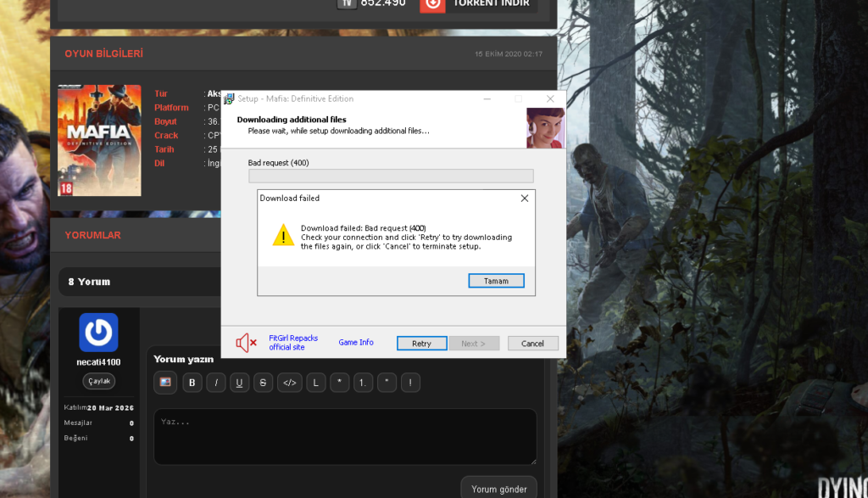Focus the Yaz... comment text area
The width and height of the screenshot is (868, 498).
coord(345,437)
